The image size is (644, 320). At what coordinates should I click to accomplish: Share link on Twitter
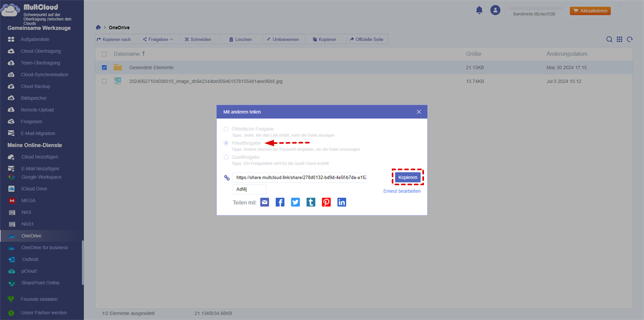(x=296, y=202)
